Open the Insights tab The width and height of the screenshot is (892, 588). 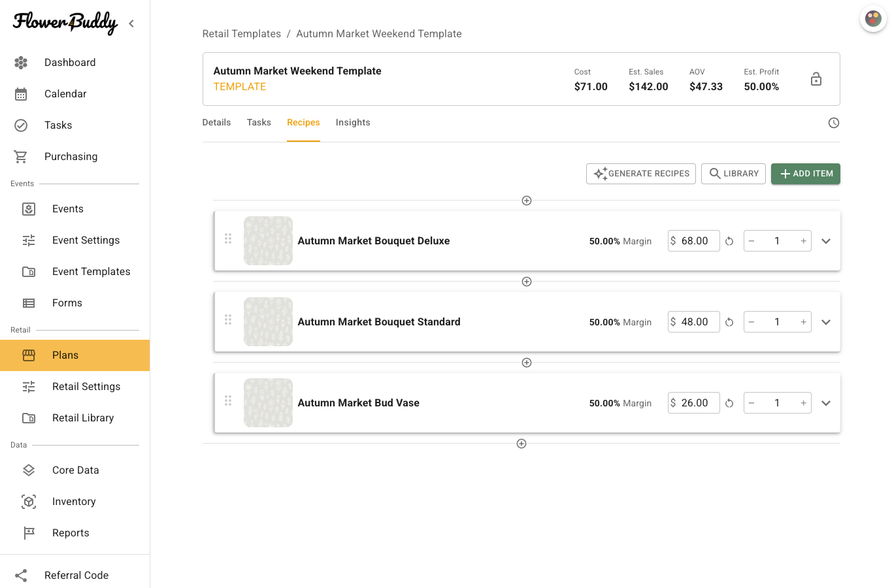pos(353,123)
